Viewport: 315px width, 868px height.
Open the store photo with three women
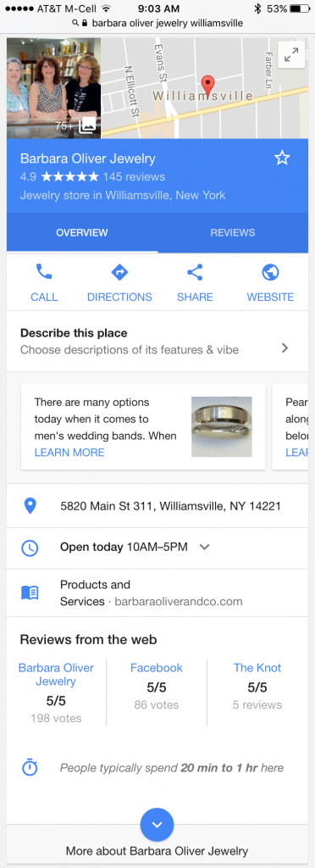[53, 88]
